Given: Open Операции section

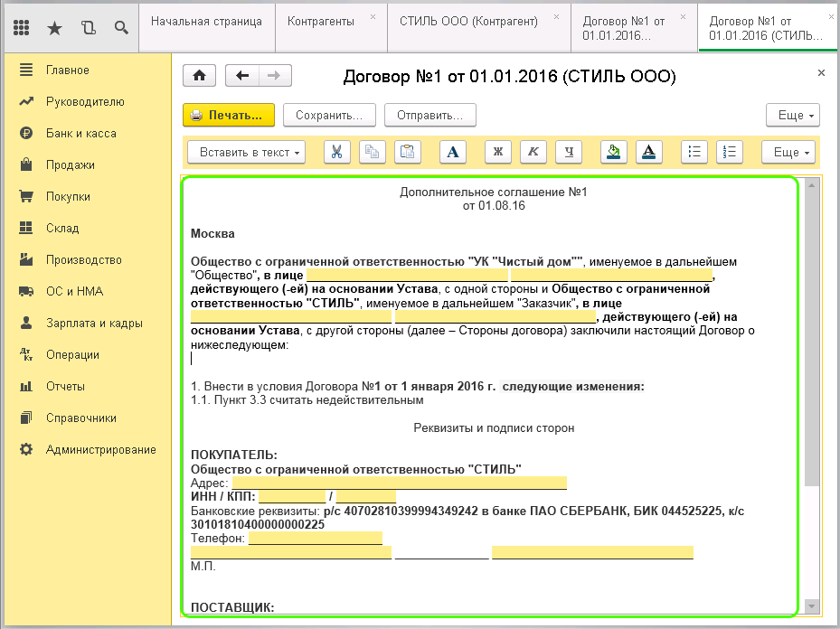Looking at the screenshot, I should [x=72, y=354].
